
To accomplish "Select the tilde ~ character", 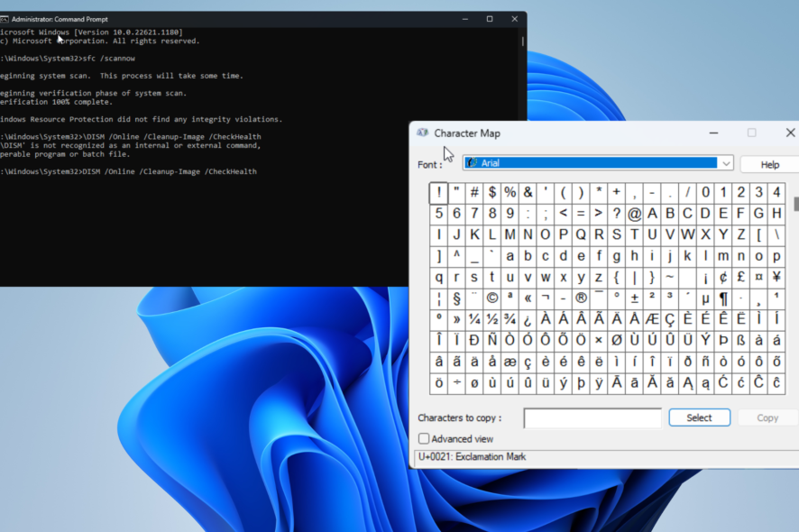I will 670,277.
